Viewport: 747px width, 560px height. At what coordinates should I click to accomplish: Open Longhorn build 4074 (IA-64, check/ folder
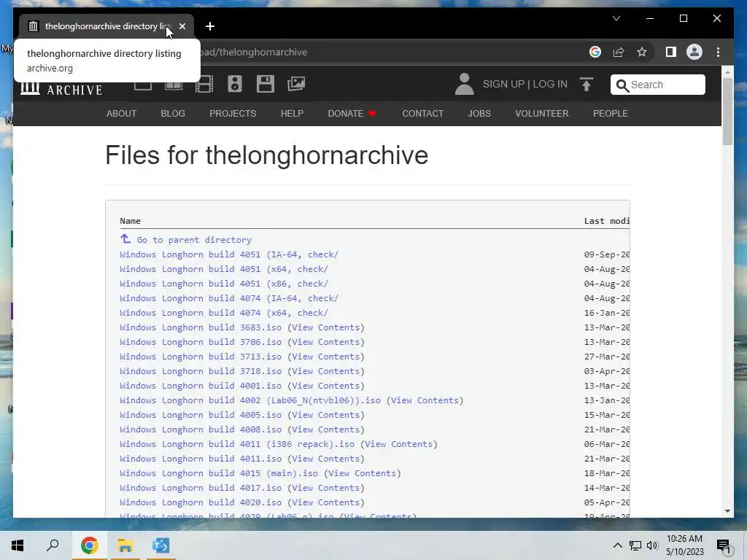(x=229, y=298)
